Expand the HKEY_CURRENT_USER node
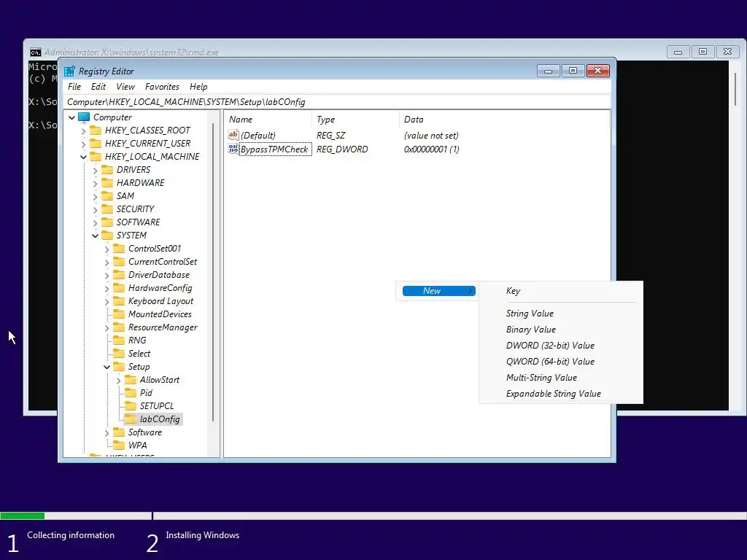 [83, 144]
